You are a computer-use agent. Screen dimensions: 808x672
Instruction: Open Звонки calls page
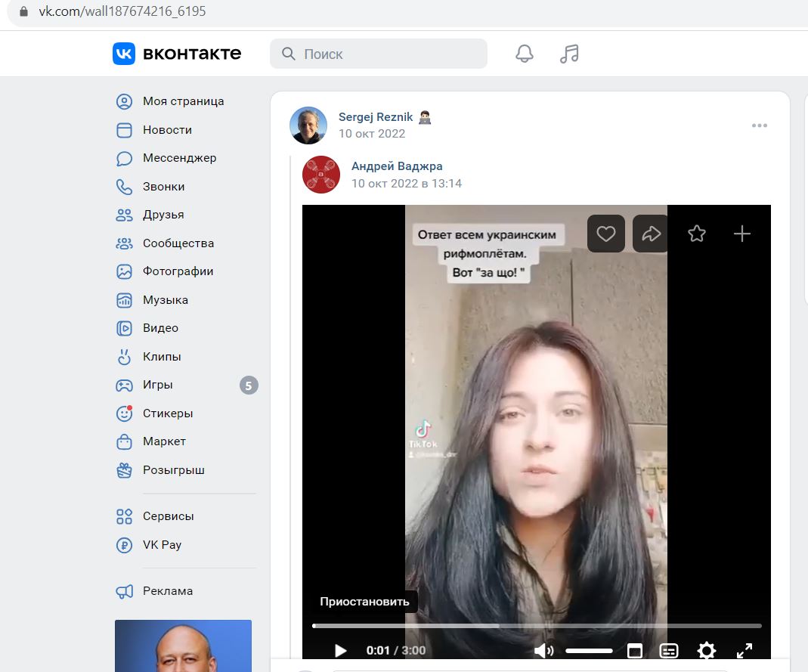[x=164, y=187]
